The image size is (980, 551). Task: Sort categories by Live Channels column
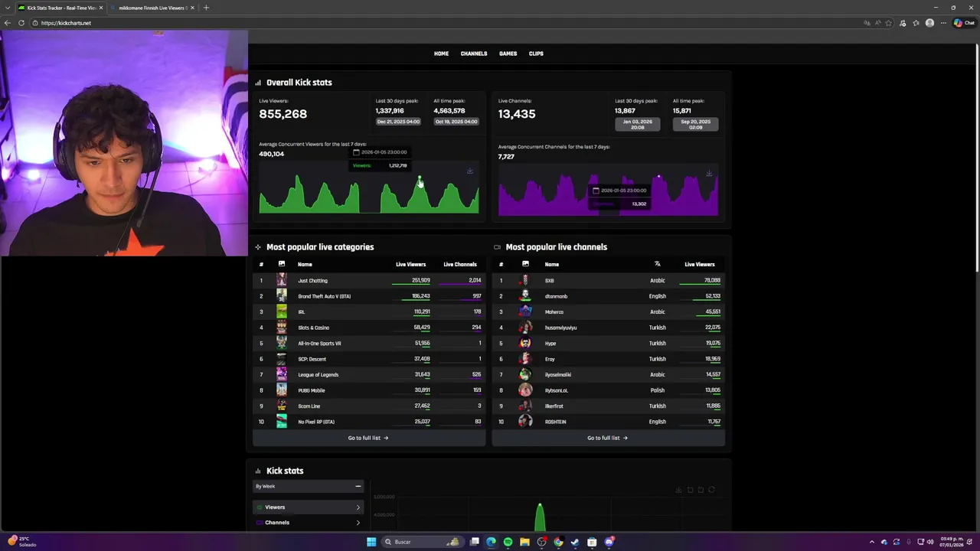(459, 265)
